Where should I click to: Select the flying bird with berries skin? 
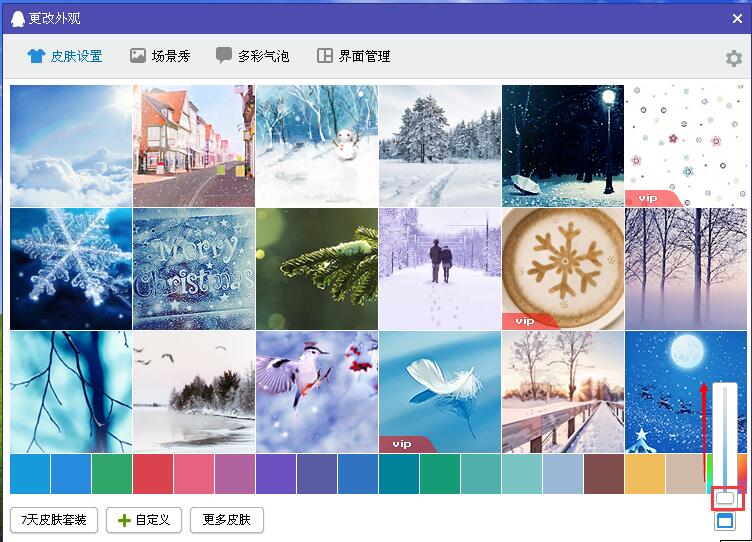[317, 392]
